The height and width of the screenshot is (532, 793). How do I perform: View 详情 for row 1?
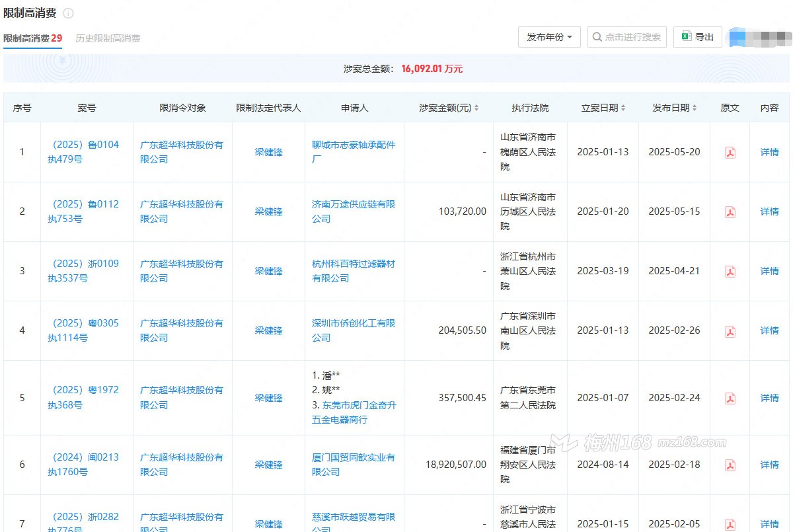[x=770, y=152]
